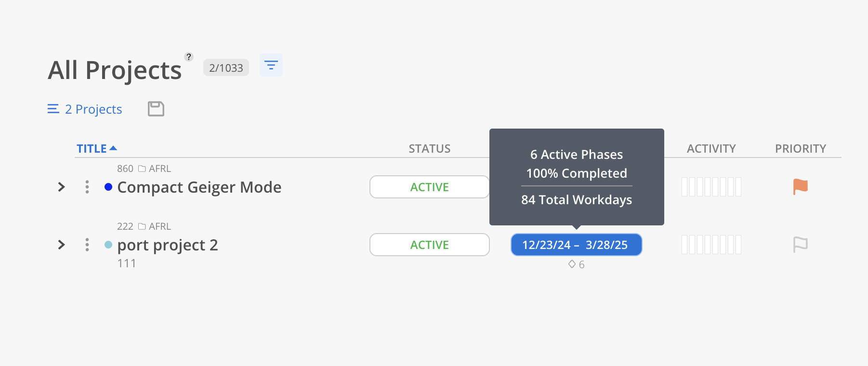Open the filter options icon
This screenshot has width=868, height=366.
(271, 65)
